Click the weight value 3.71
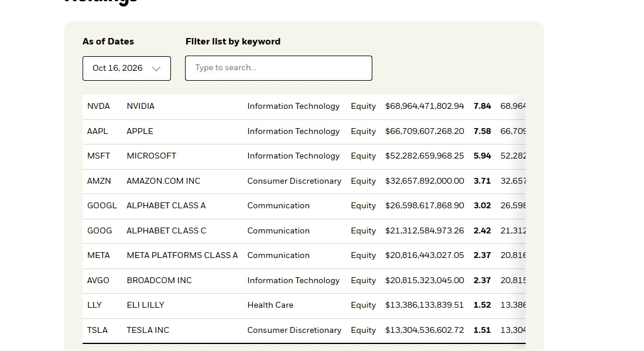 click(x=482, y=181)
